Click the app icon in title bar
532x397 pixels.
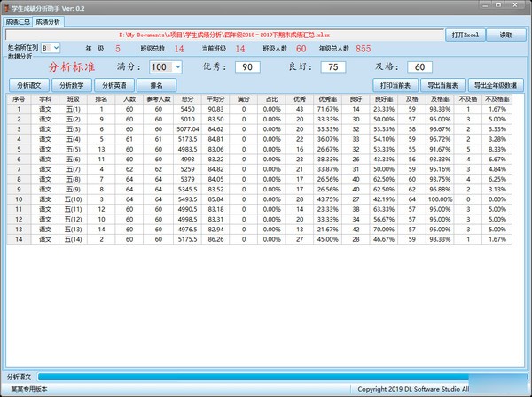pyautogui.click(x=7, y=6)
